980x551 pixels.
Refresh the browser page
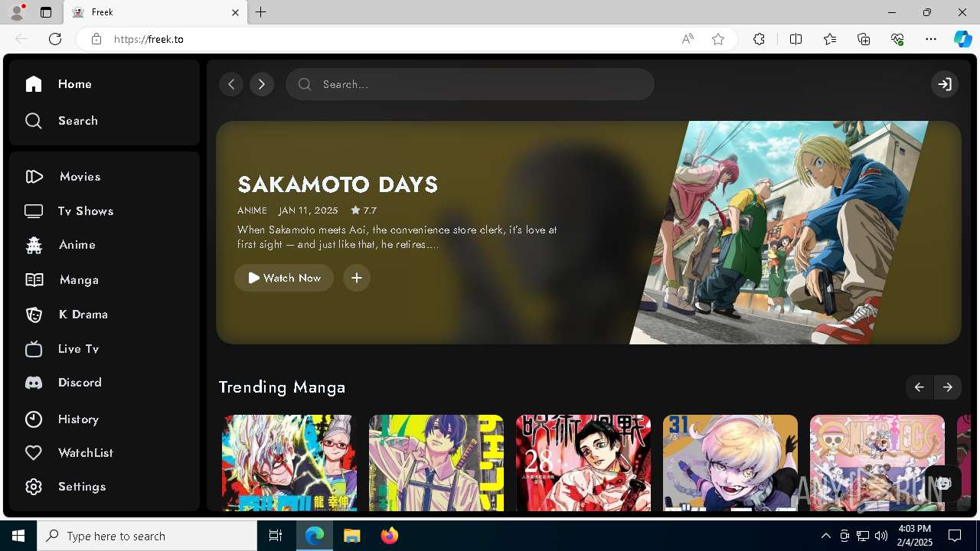coord(55,39)
